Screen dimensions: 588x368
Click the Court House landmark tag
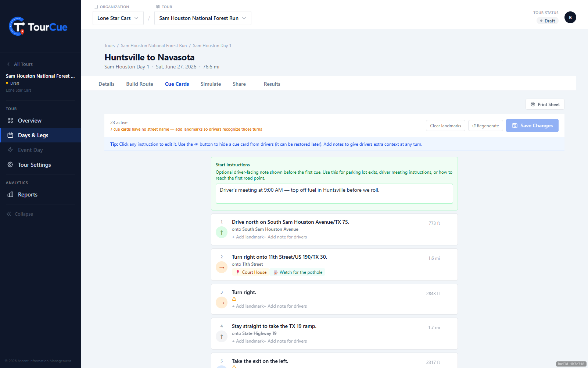click(x=251, y=272)
